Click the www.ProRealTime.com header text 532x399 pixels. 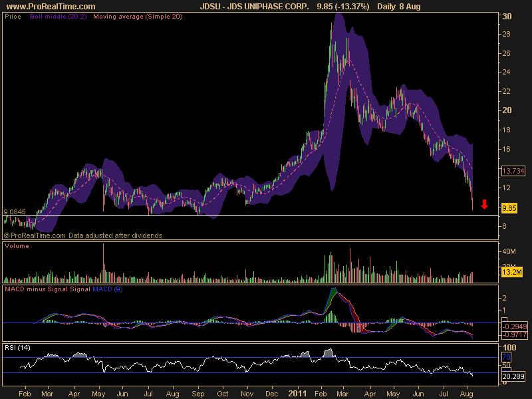51,7
